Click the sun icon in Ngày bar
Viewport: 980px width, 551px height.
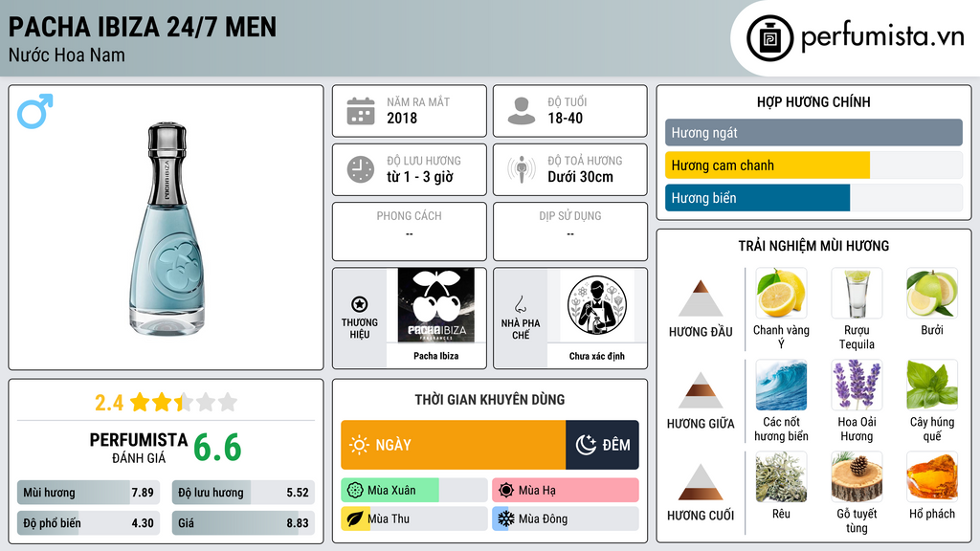(x=360, y=445)
